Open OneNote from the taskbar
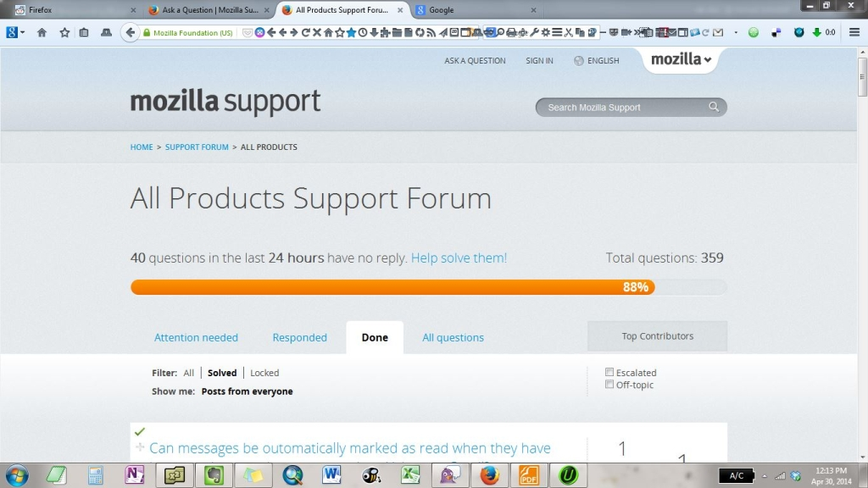Viewport: 868px width, 488px height. click(x=134, y=474)
